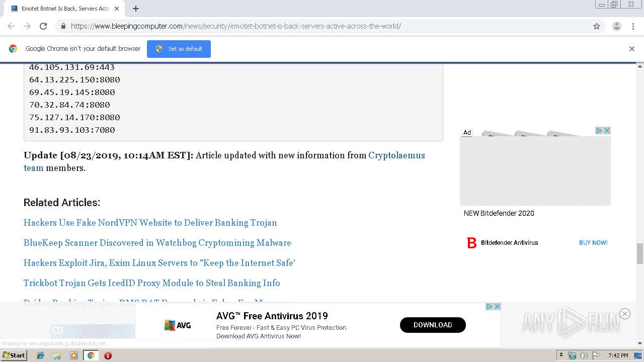Close the Emotet Botnet tab
The width and height of the screenshot is (644, 362).
(x=117, y=9)
